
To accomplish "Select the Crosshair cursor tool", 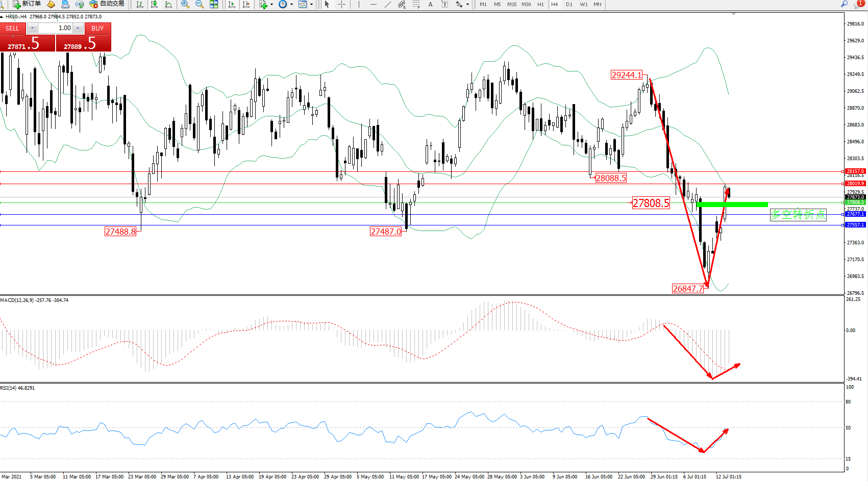I will (341, 4).
